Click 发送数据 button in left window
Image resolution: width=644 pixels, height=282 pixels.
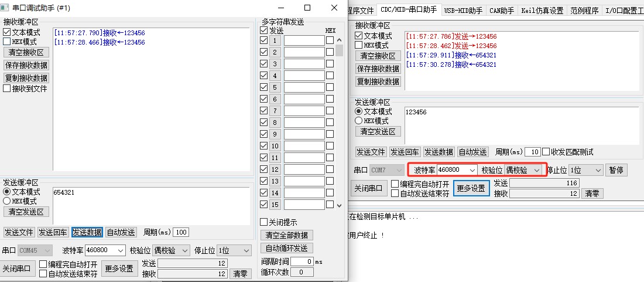coord(87,232)
